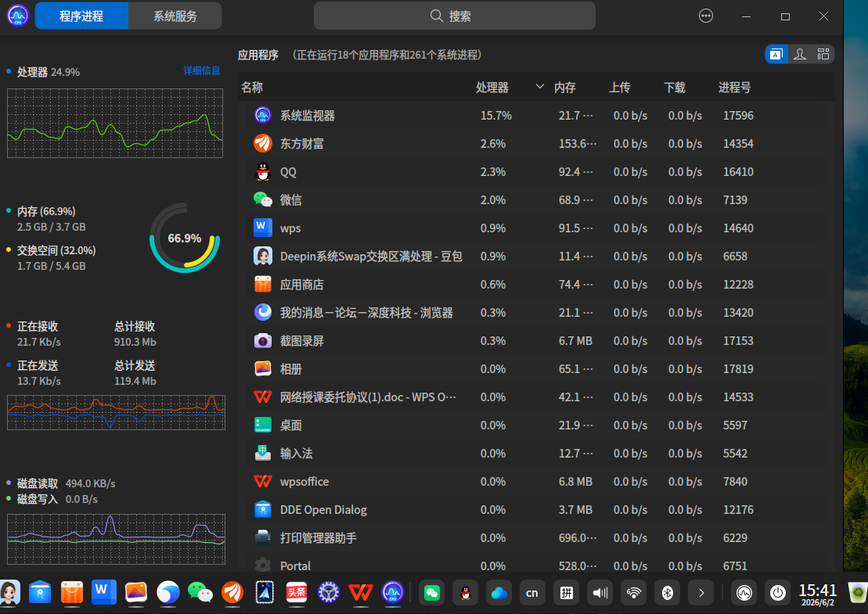Switch to the 系统服务 tab
The image size is (868, 614).
click(x=175, y=16)
